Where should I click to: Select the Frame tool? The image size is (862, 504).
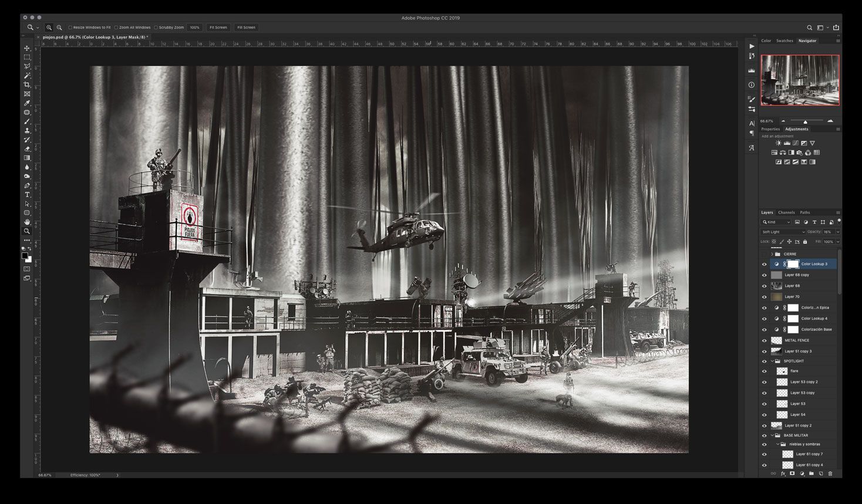tap(27, 94)
